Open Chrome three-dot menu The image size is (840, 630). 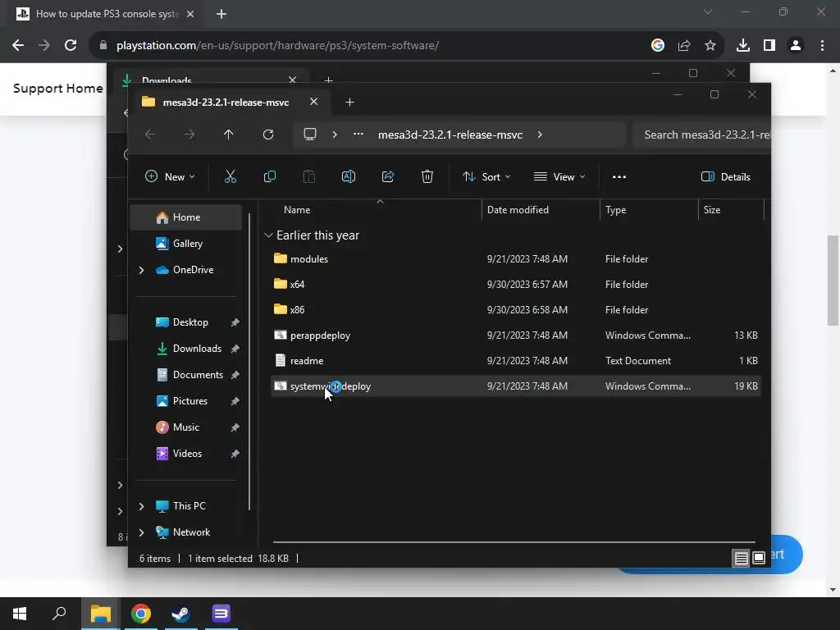click(x=822, y=46)
